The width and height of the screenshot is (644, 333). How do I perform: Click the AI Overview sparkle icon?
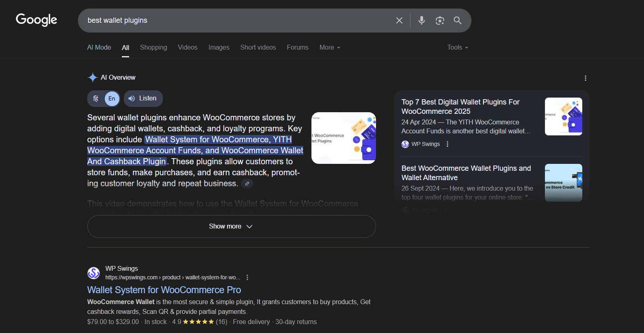coord(93,77)
